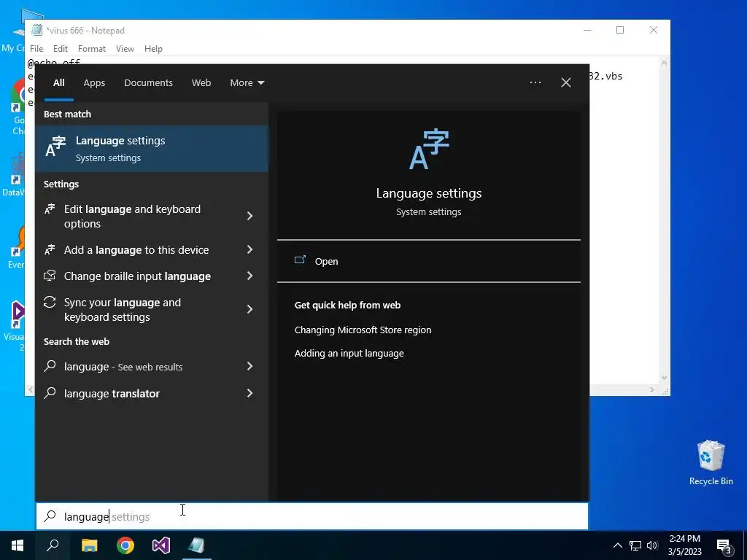The height and width of the screenshot is (560, 747).
Task: Open Language settings best match result
Action: point(152,149)
